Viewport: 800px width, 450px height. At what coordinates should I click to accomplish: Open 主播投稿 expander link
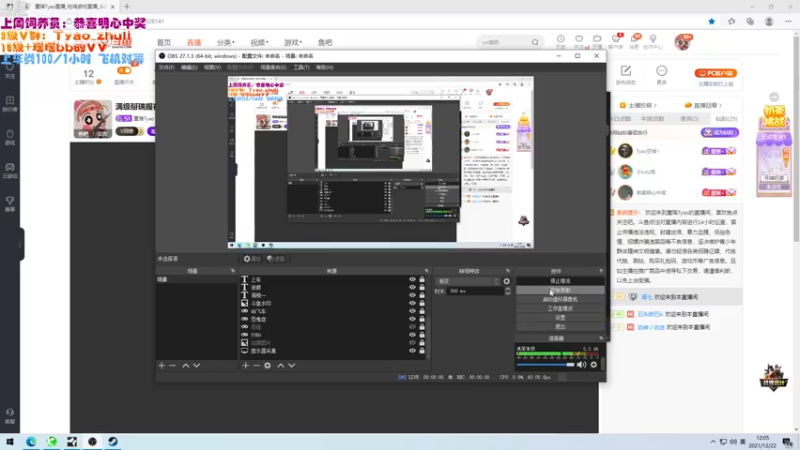pos(638,106)
